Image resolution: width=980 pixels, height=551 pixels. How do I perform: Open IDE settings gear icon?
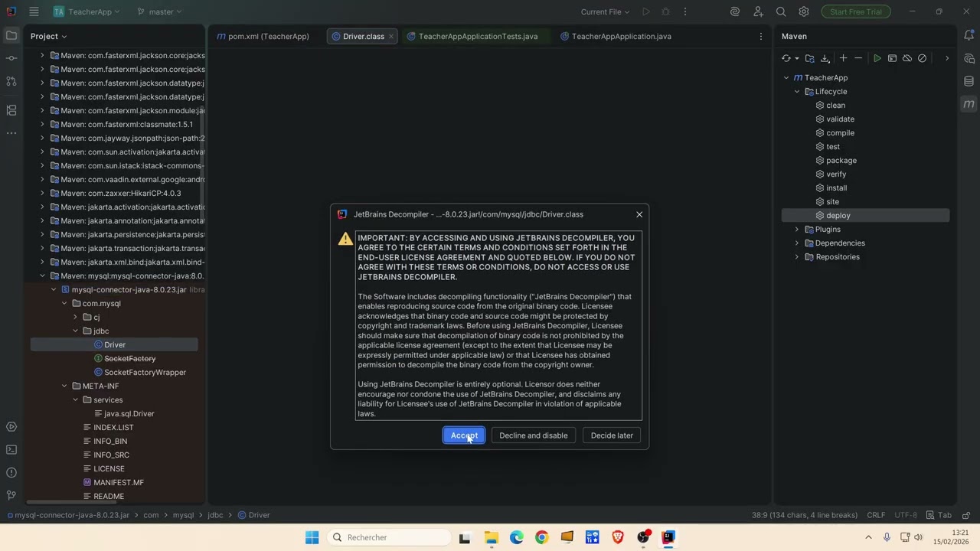click(804, 11)
